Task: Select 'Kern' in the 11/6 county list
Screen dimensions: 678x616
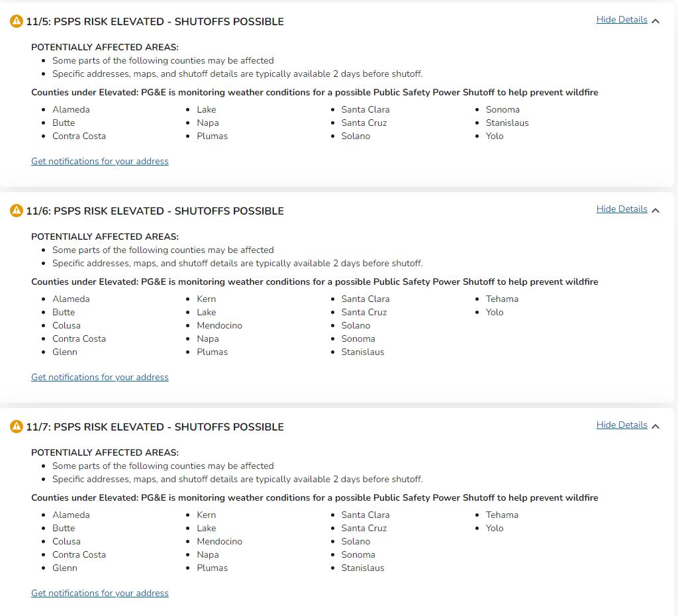Action: pos(207,299)
